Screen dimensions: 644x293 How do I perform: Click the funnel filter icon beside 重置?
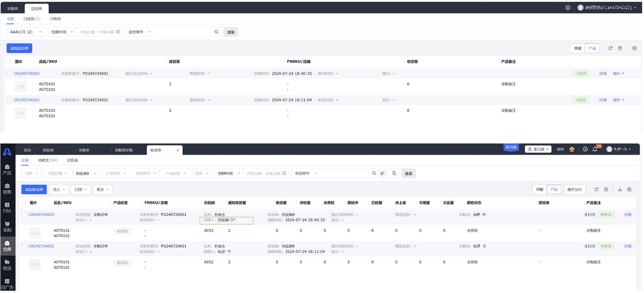pyautogui.click(x=394, y=173)
